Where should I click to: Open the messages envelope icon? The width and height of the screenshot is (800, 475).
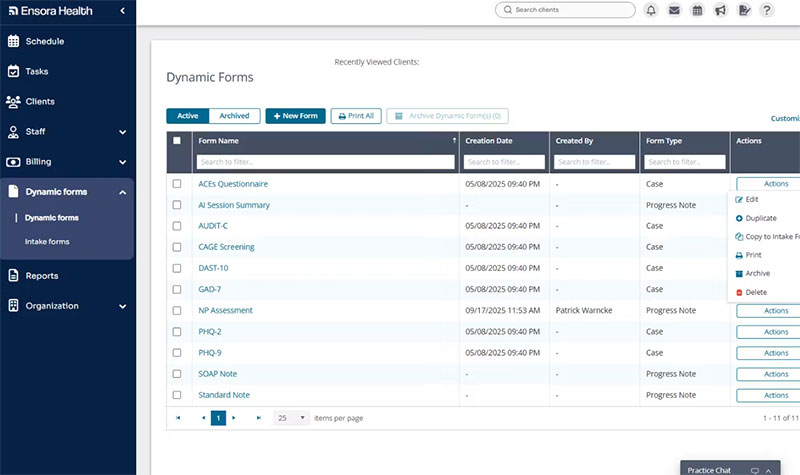(674, 10)
